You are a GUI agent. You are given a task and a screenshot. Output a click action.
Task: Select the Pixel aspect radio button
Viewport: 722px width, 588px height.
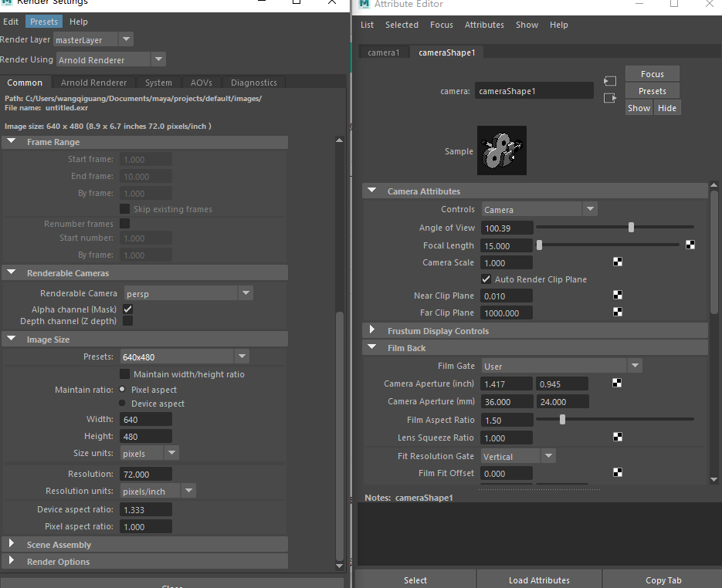tap(122, 389)
